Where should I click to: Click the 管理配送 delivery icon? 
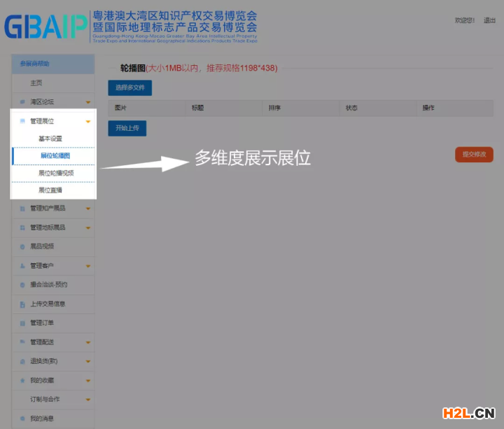point(22,342)
